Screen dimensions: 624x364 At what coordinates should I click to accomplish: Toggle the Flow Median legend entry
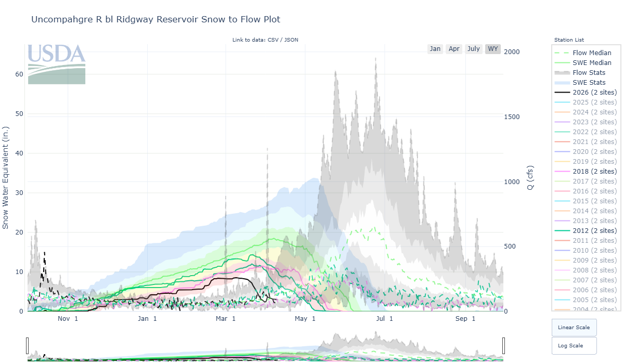click(x=592, y=53)
